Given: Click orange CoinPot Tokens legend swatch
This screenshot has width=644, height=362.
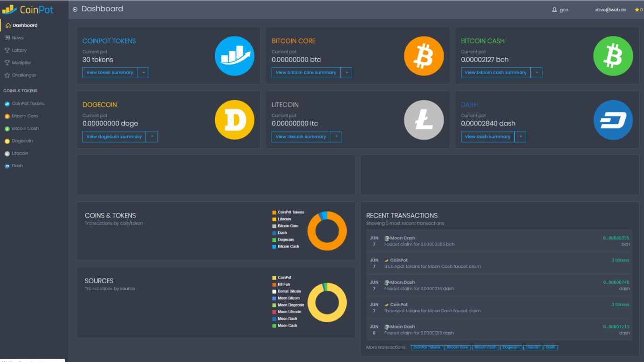Looking at the screenshot, I should [x=274, y=212].
